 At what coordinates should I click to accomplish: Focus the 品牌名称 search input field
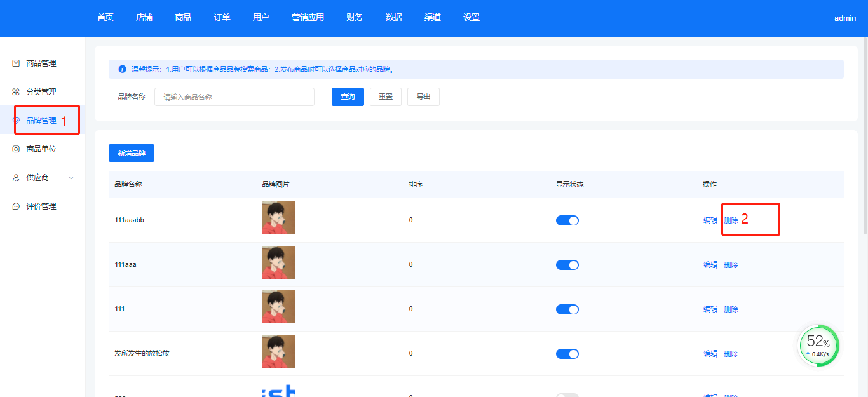pyautogui.click(x=234, y=97)
